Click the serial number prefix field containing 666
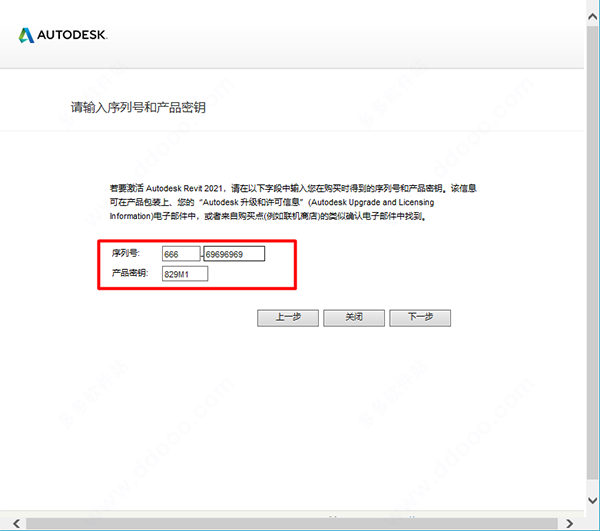 (181, 254)
